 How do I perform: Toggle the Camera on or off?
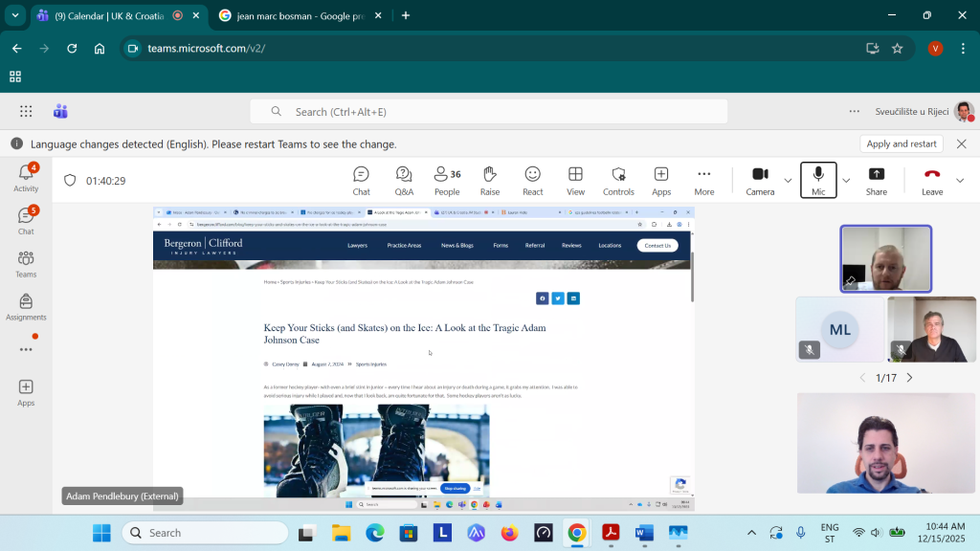760,180
